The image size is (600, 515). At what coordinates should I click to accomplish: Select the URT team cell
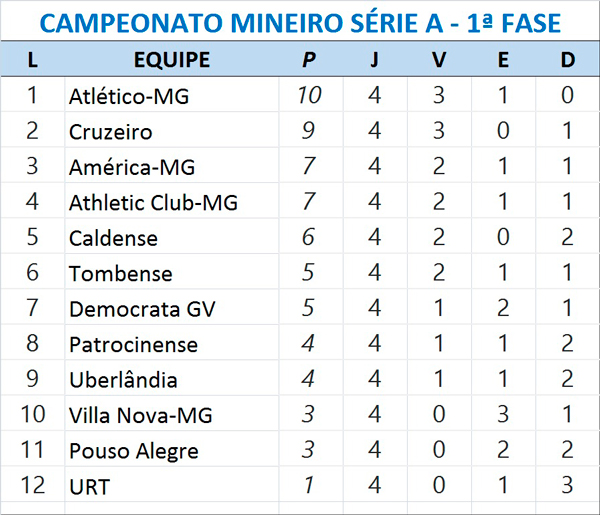[89, 487]
